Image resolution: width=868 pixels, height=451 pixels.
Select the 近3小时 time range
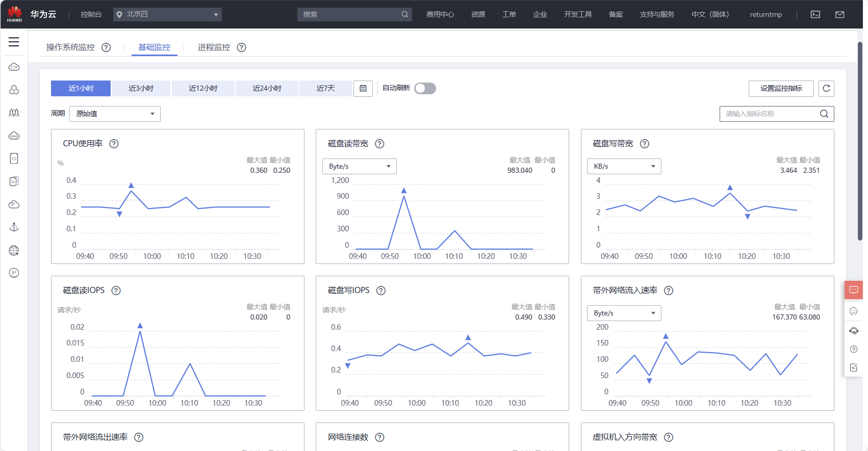pyautogui.click(x=141, y=88)
